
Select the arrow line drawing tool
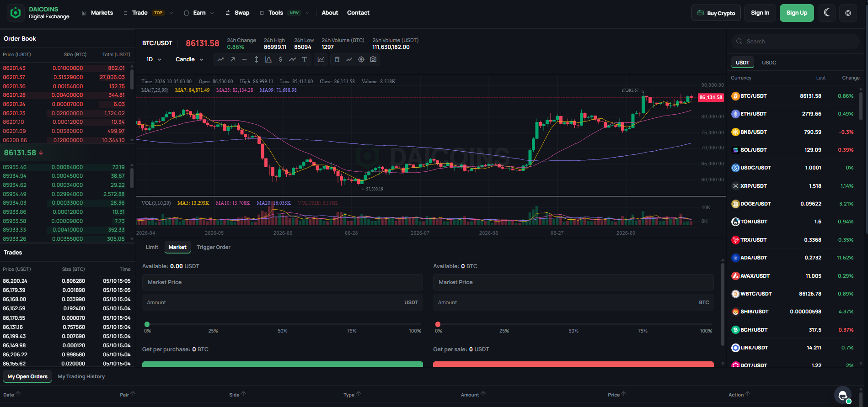(232, 59)
